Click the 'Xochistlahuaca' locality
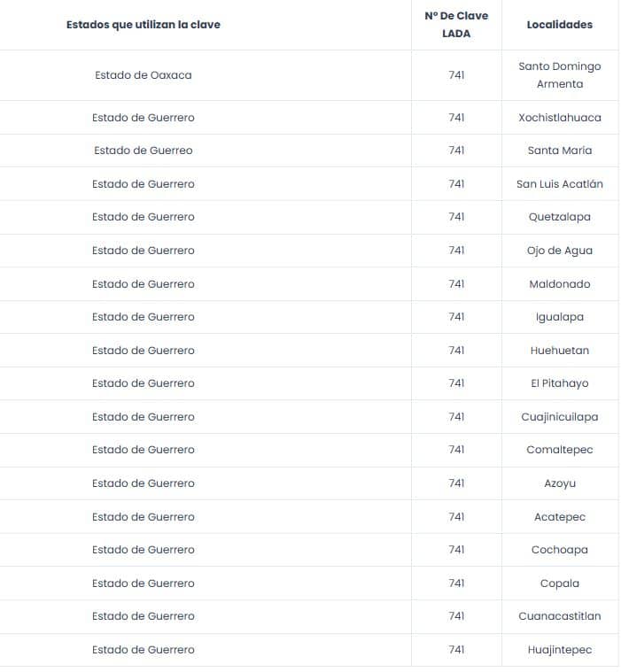 560,118
